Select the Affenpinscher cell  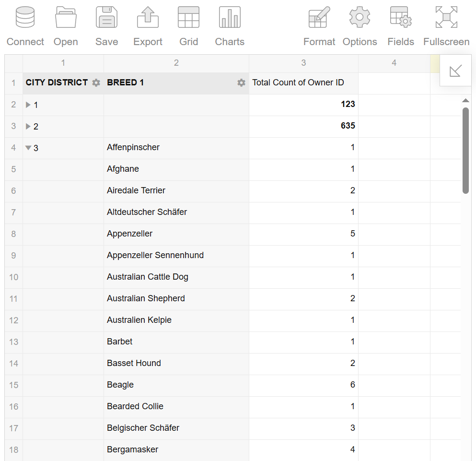tap(176, 148)
